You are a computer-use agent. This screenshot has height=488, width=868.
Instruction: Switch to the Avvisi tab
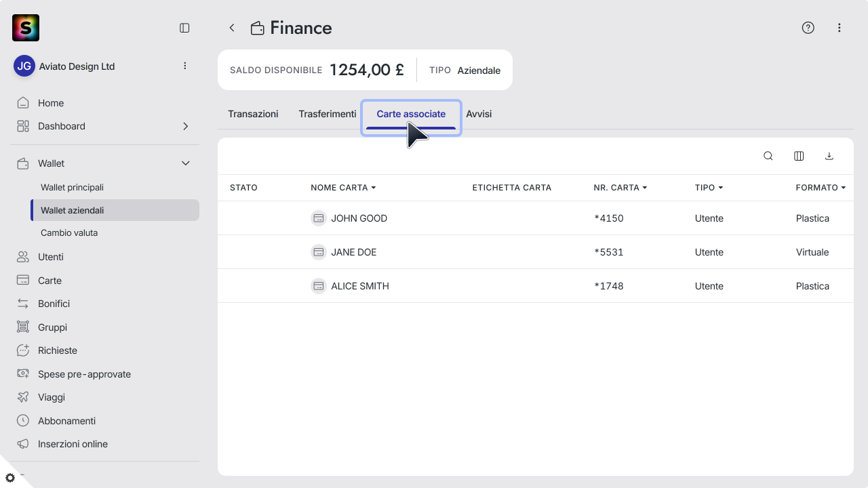coord(479,114)
